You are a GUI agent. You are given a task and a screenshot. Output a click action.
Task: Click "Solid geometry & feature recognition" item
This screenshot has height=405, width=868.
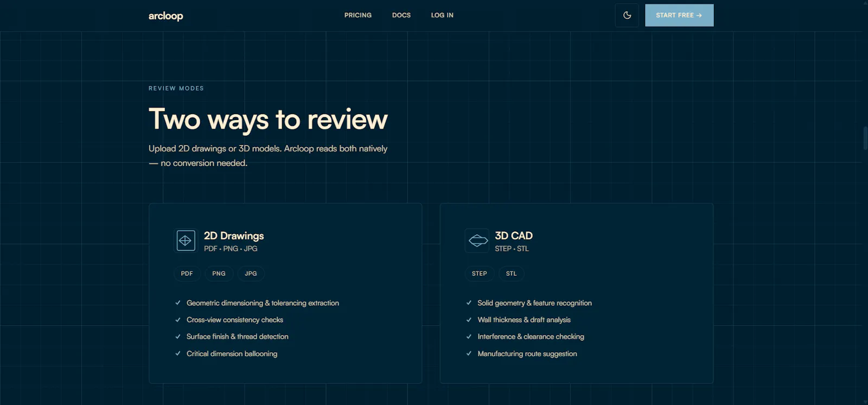tap(534, 303)
